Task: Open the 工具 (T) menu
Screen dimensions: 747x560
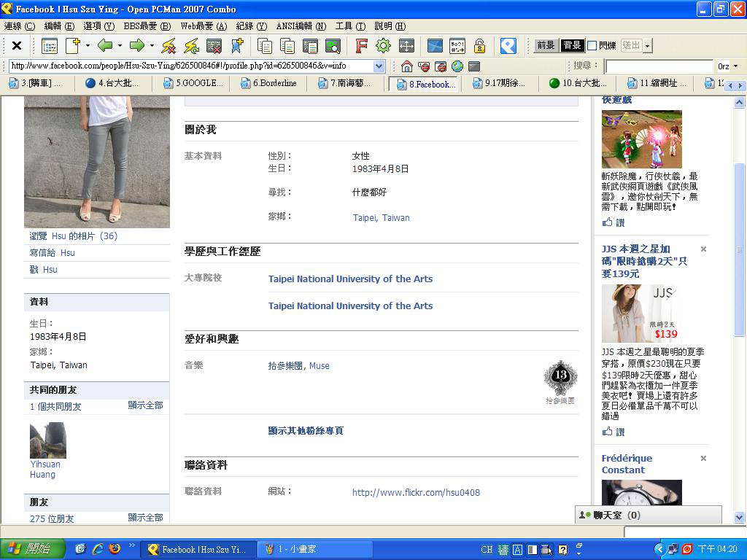Action: [350, 26]
